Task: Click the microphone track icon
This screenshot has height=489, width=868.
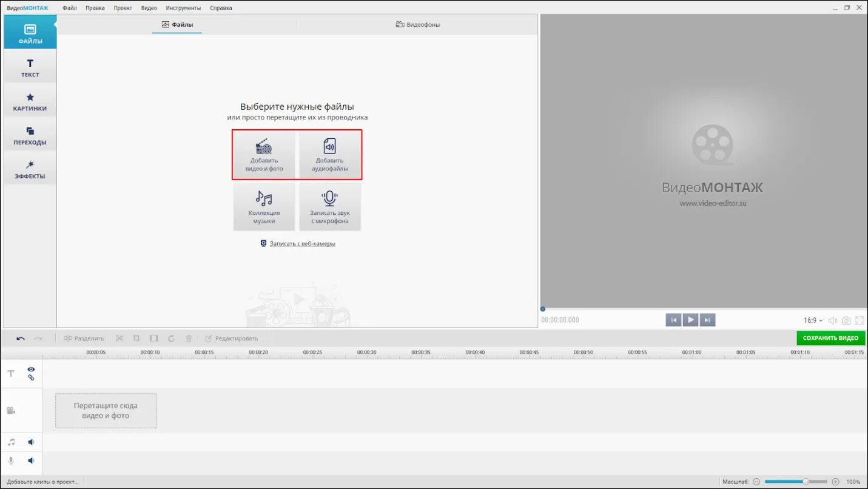Action: (x=11, y=461)
